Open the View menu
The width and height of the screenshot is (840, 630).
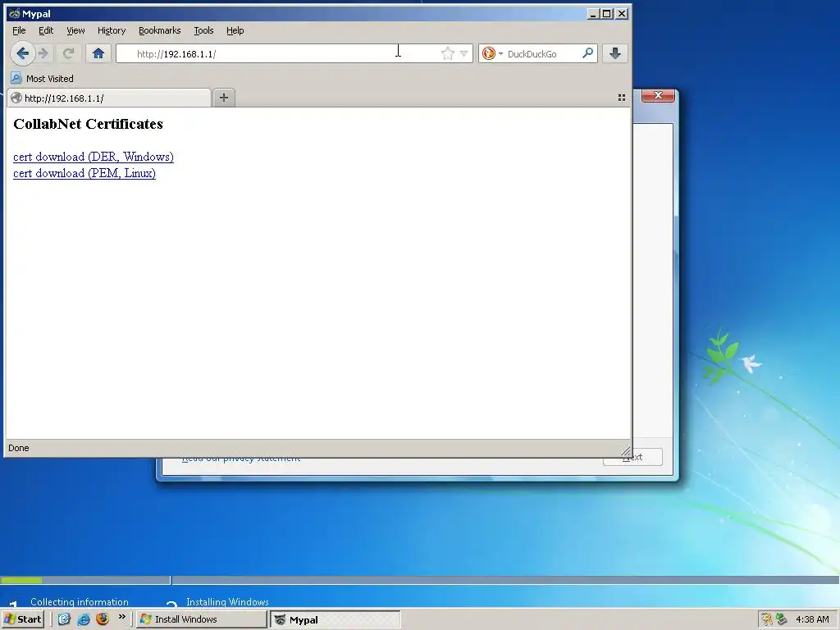75,30
